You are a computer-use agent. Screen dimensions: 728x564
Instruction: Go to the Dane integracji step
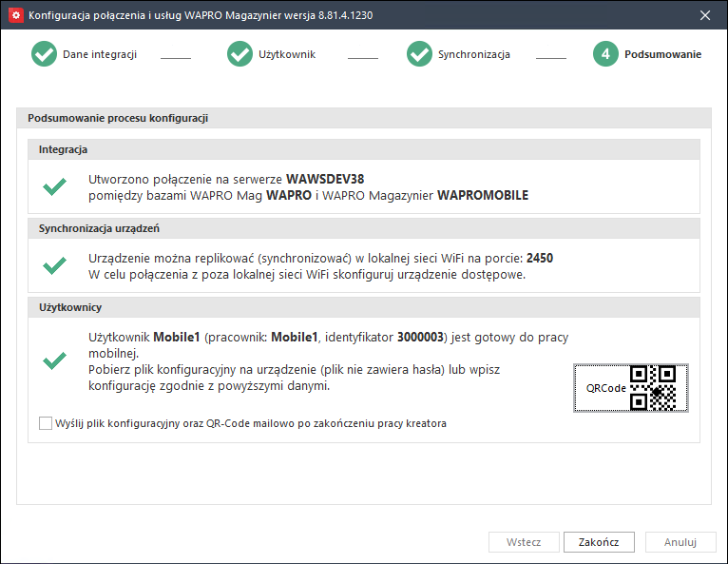click(x=100, y=54)
